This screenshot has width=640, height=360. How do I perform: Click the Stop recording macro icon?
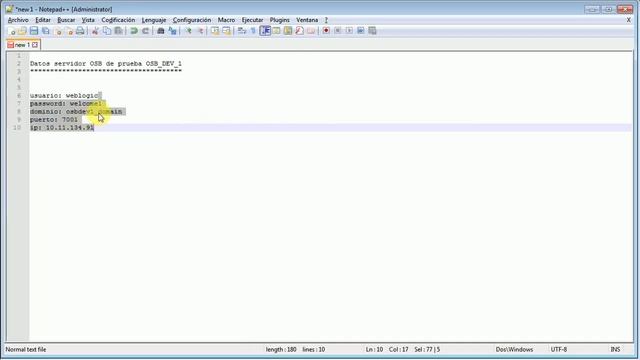click(x=338, y=31)
